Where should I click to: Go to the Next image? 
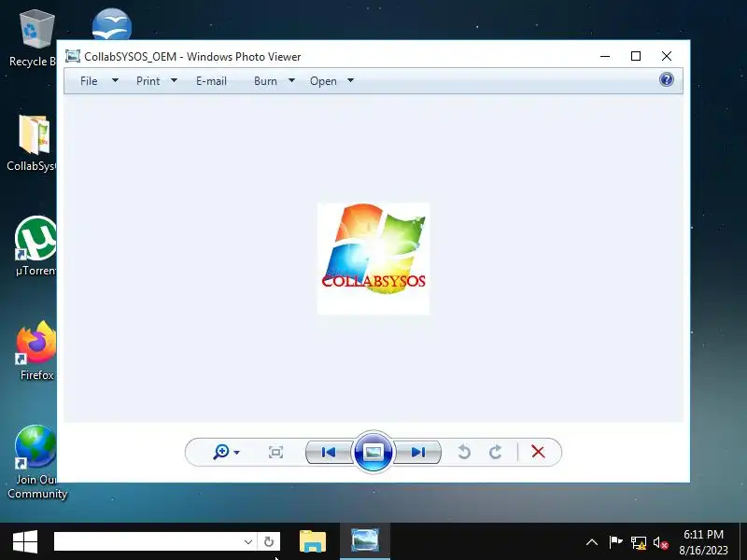coord(417,452)
